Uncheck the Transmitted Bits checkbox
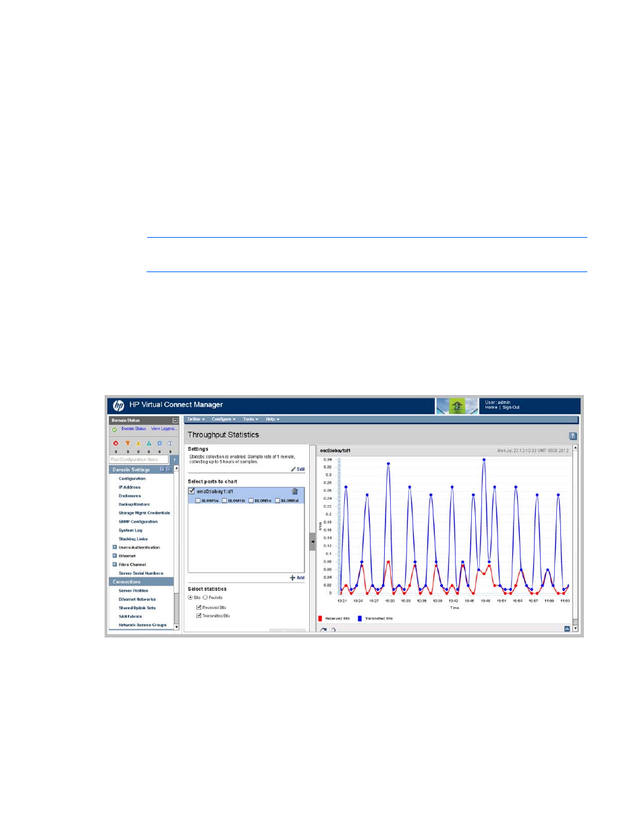Image resolution: width=644 pixels, height=834 pixels. click(199, 616)
